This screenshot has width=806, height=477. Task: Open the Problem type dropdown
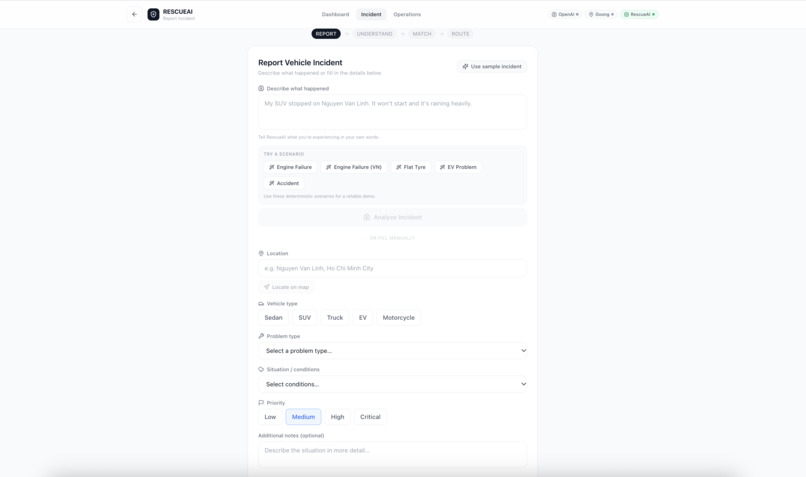[x=392, y=351]
